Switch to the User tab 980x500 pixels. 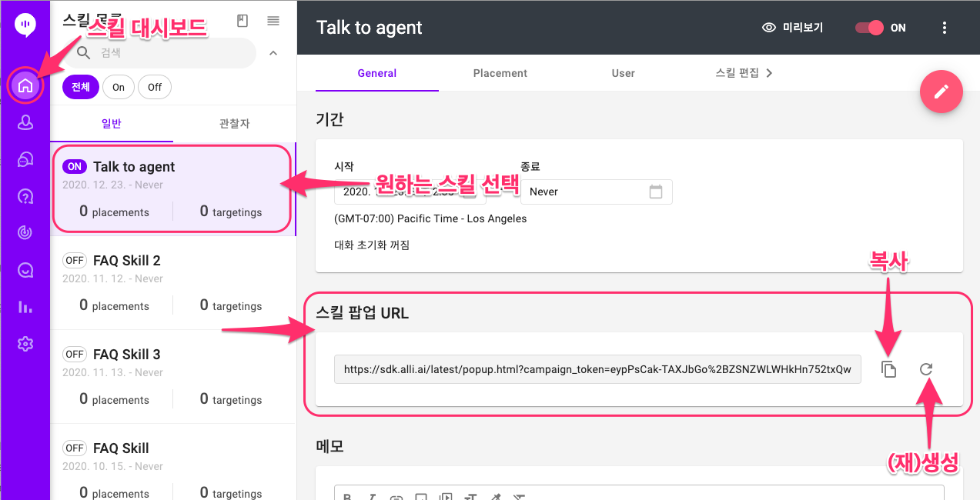tap(624, 73)
